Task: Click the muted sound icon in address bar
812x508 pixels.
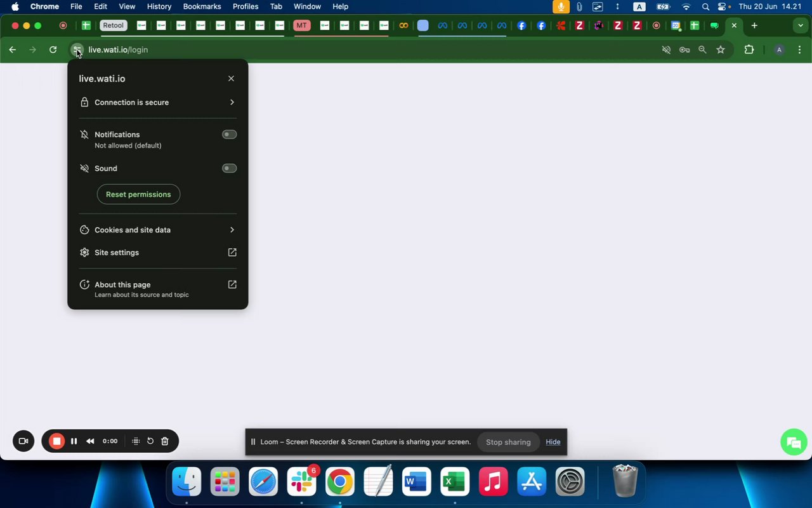Action: (x=666, y=50)
